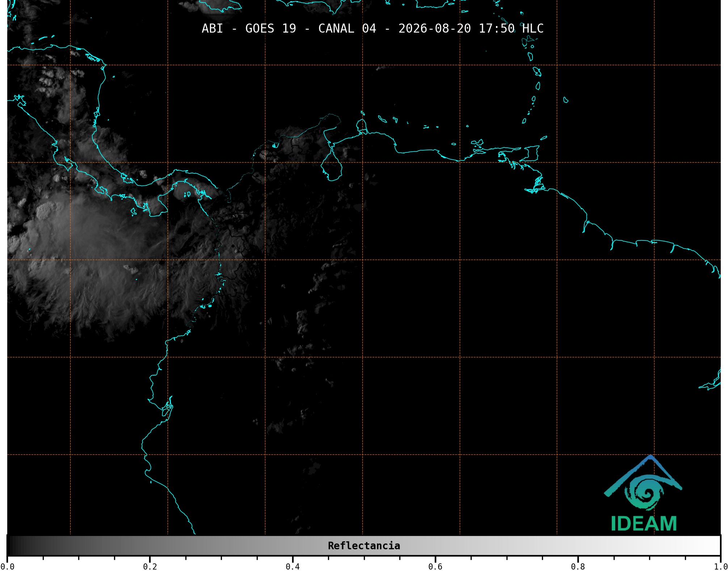
Task: Click the 0.8 tick label on the colorbar
Action: pyautogui.click(x=578, y=567)
